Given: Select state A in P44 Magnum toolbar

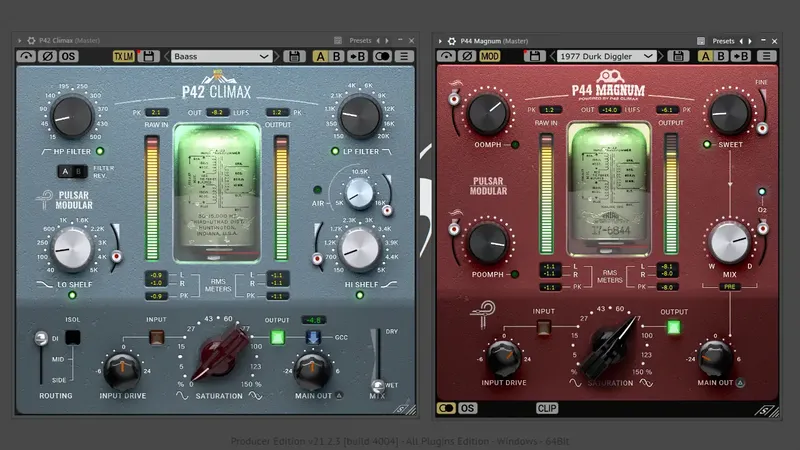Looking at the screenshot, I should (706, 56).
